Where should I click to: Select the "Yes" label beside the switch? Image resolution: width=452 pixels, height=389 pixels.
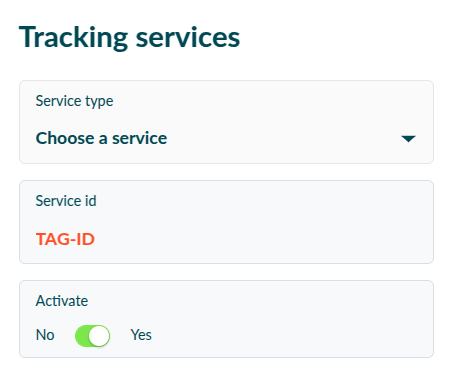(x=141, y=335)
